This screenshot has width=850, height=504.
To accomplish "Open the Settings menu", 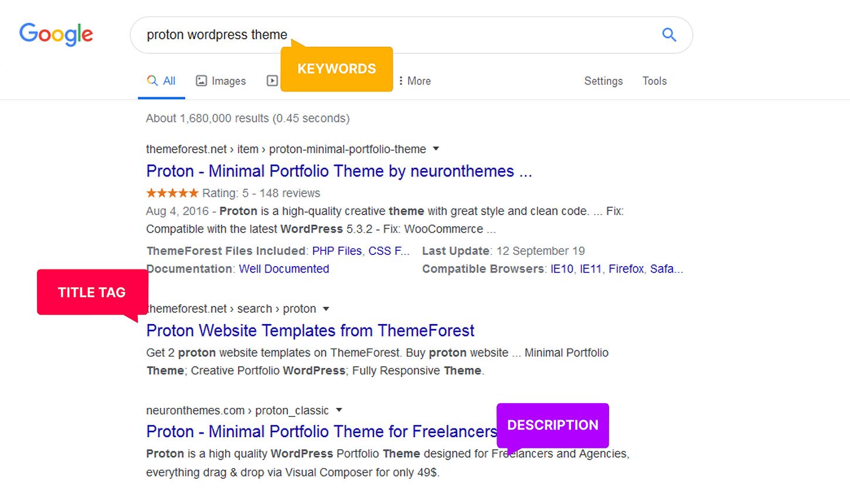I will pos(603,81).
